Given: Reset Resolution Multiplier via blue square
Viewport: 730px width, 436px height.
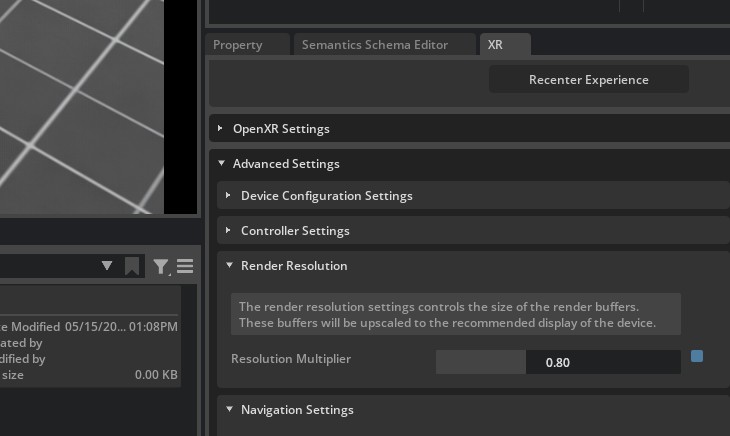Looking at the screenshot, I should [x=697, y=356].
